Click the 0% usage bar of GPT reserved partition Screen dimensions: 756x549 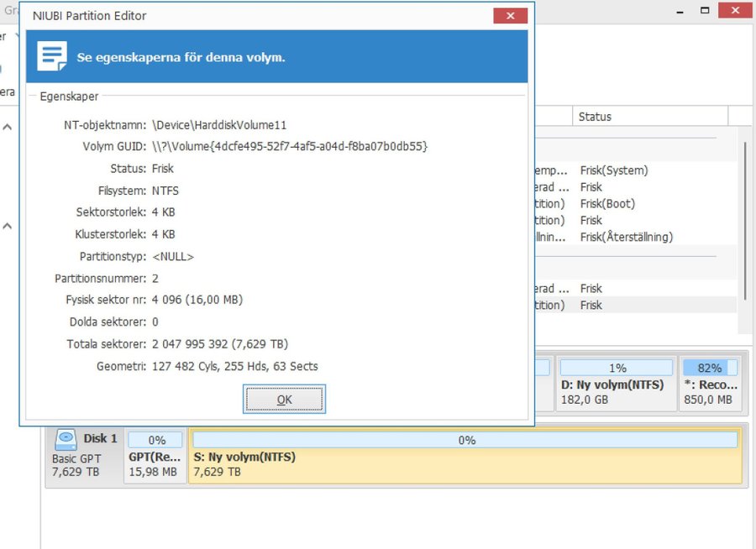click(155, 440)
